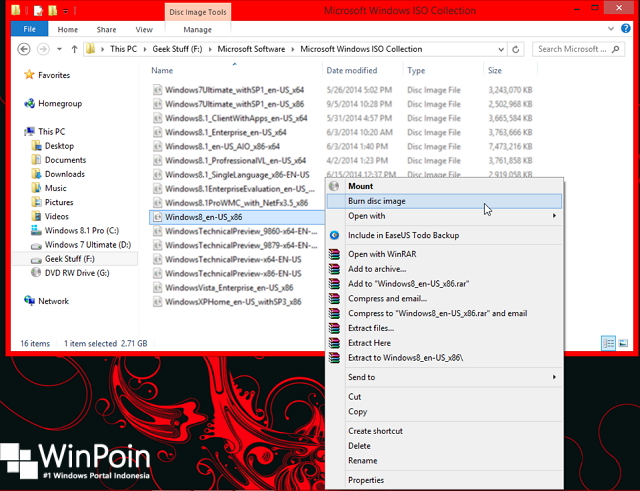Image resolution: width=640 pixels, height=491 pixels.
Task: Click the WinRAR icon beside Extract Here
Action: [x=334, y=343]
